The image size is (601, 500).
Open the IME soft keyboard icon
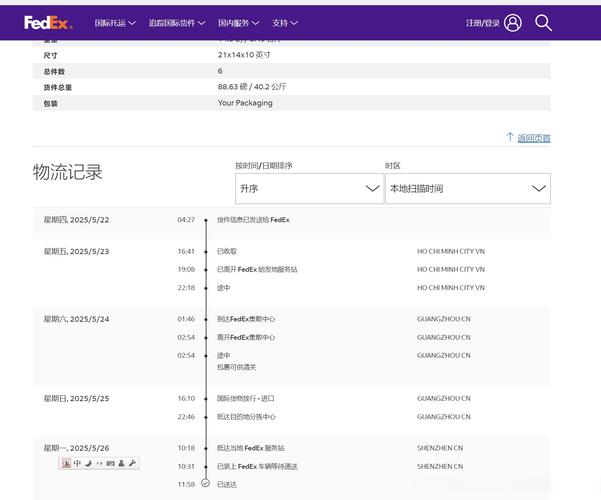110,463
